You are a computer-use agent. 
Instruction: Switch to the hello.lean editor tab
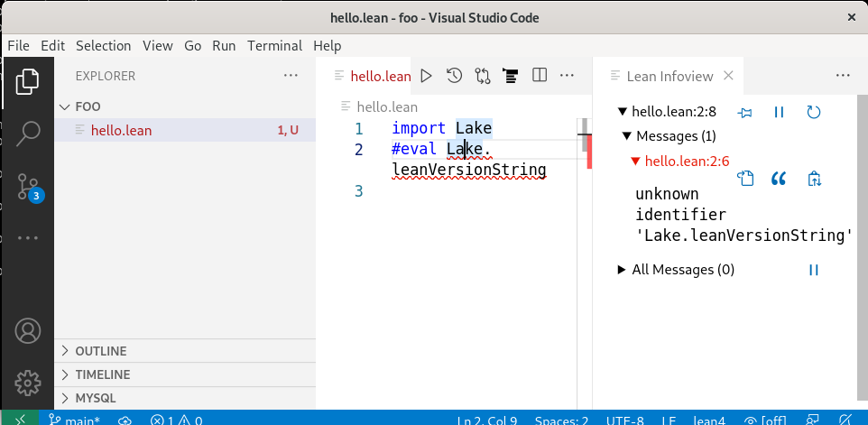(373, 76)
